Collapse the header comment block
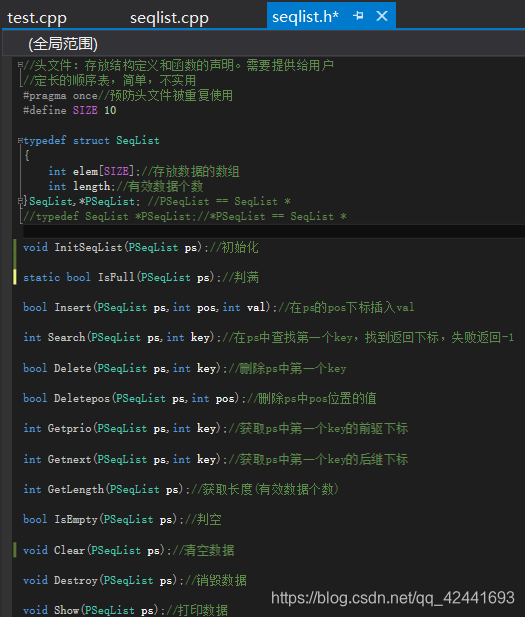The width and height of the screenshot is (525, 617). pos(20,65)
